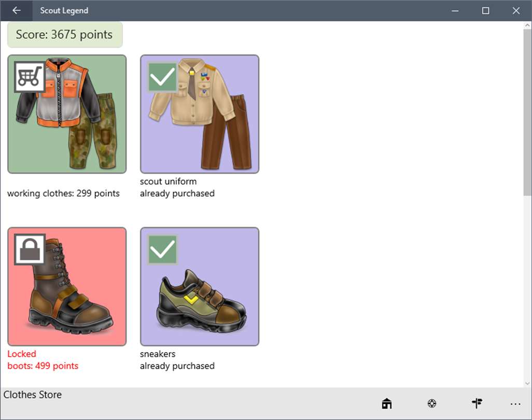Go to the home house icon
Viewport: 532px width, 420px height.
click(x=387, y=403)
